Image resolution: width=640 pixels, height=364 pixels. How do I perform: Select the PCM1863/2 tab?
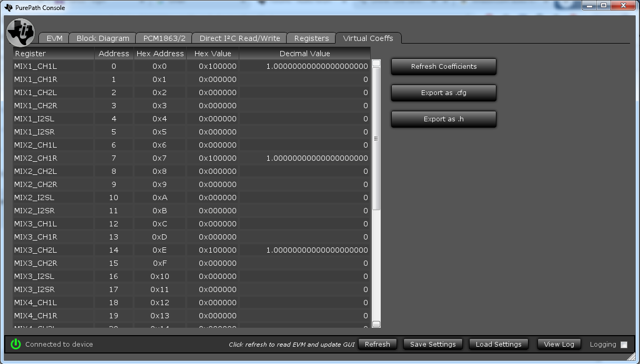[164, 38]
